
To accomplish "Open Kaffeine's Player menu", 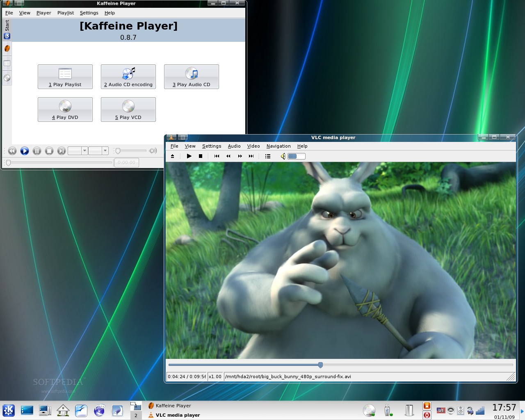I will tap(43, 13).
